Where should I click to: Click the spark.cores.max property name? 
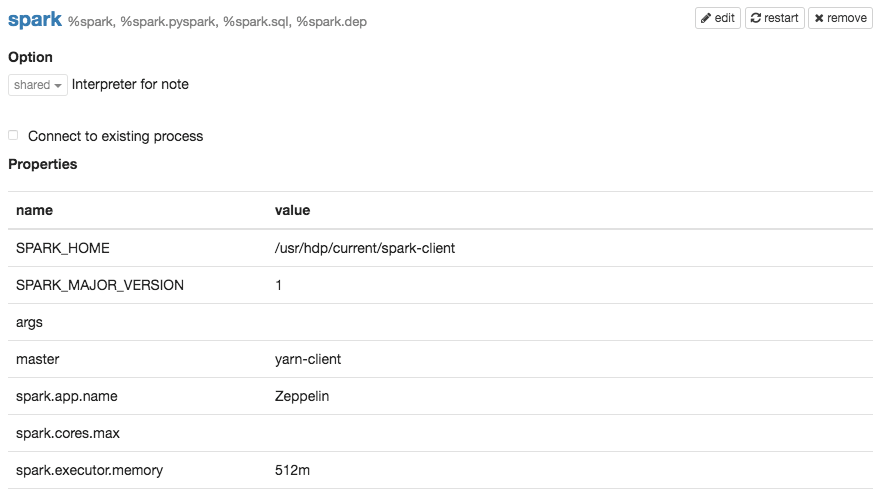pyautogui.click(x=68, y=433)
